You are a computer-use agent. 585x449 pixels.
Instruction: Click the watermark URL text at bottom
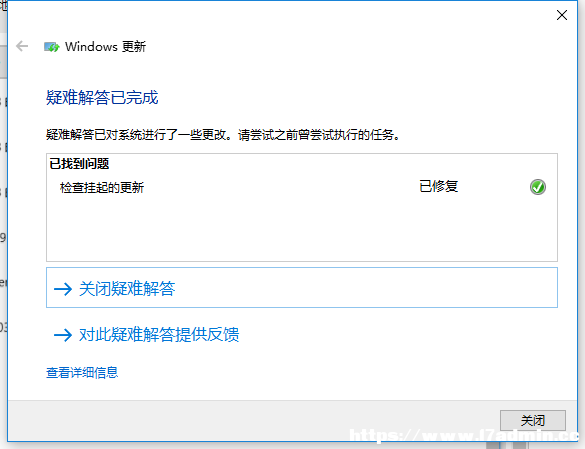tap(464, 435)
